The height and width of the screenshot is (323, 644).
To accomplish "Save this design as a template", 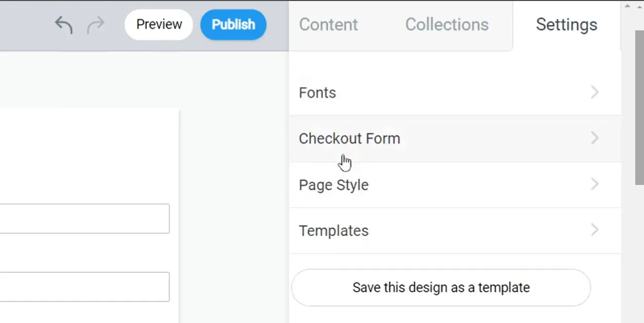I will coord(441,287).
